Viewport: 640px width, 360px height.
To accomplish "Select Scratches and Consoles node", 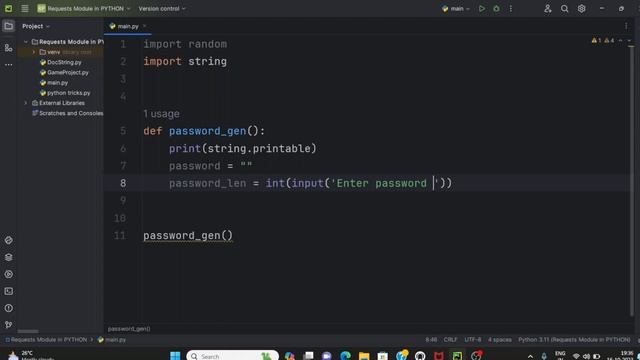I will pos(67,113).
